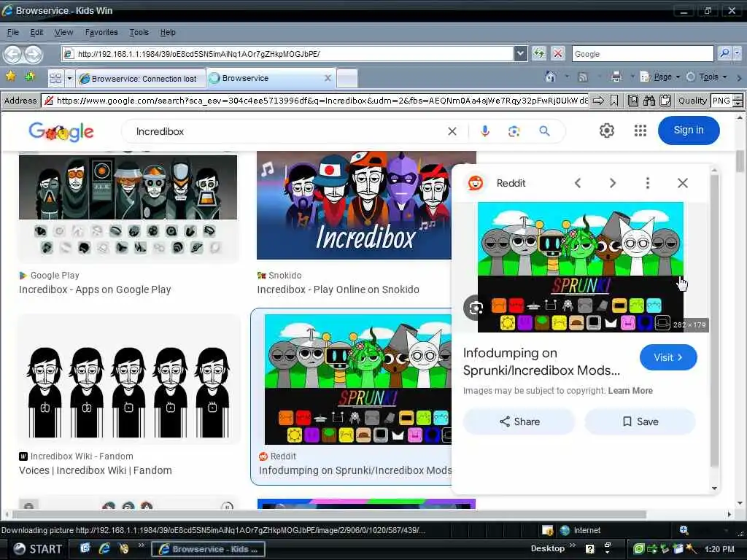Click the Print icon in the command bar
Image resolution: width=747 pixels, height=560 pixels.
pos(616,77)
